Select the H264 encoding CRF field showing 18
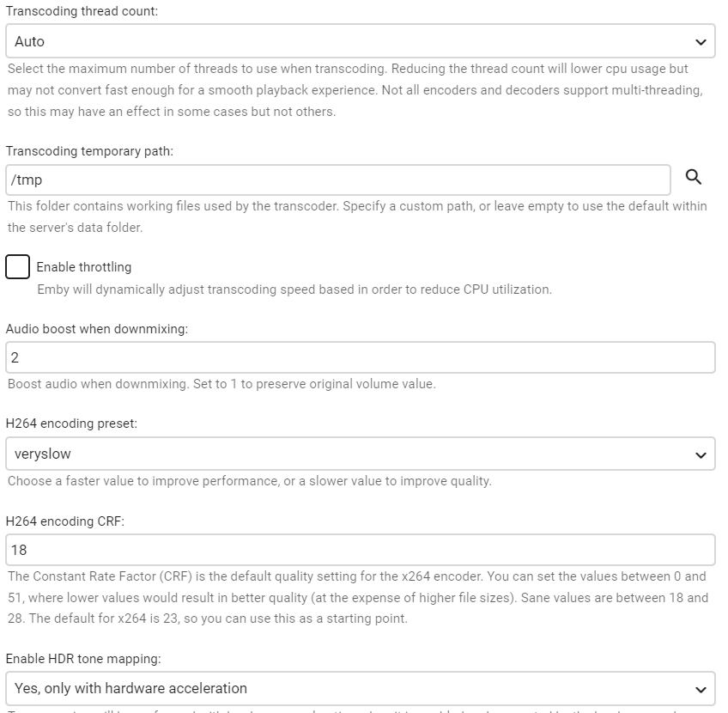Screen dimensions: 728x713 click(360, 550)
